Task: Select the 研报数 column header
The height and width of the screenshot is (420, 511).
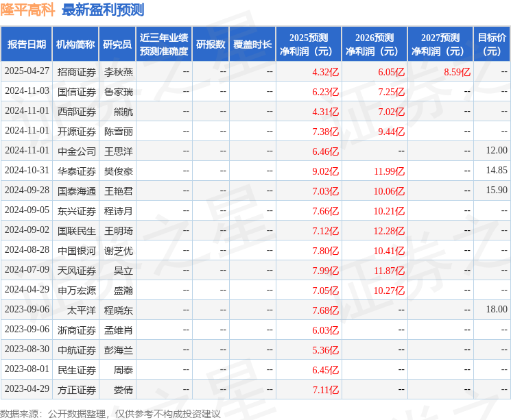Action: (x=211, y=45)
